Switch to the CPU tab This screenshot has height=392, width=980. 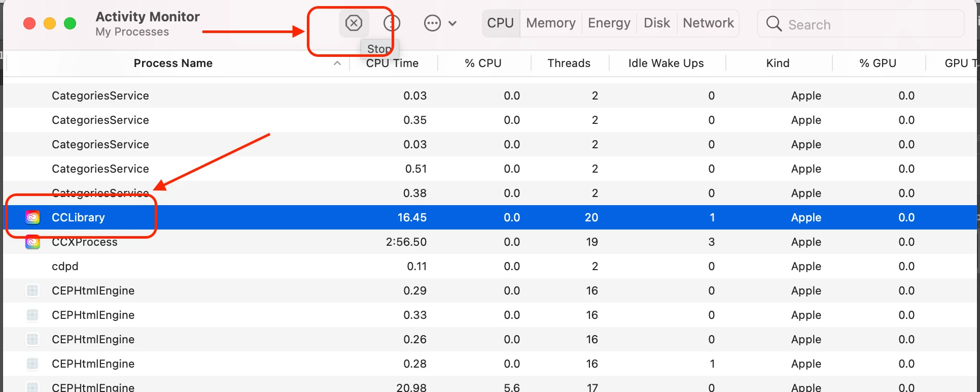(501, 23)
